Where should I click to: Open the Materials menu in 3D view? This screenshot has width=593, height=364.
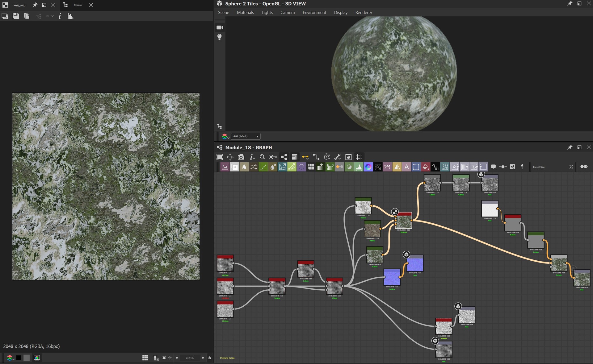pyautogui.click(x=245, y=13)
